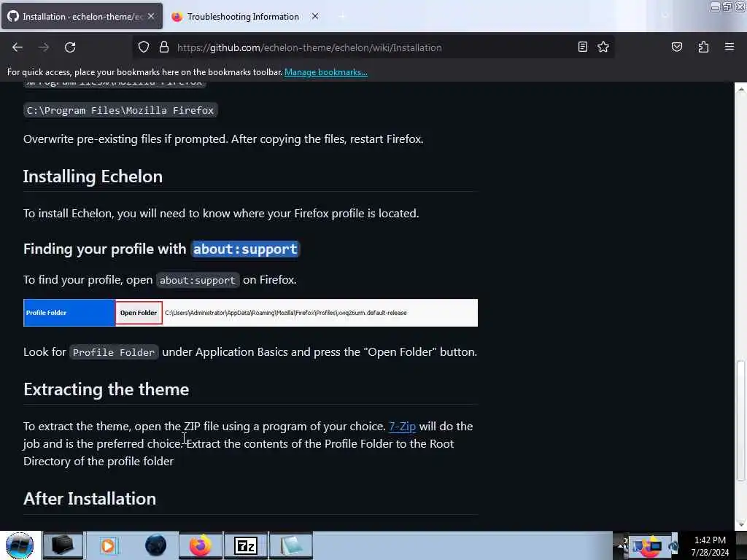The width and height of the screenshot is (747, 560).
Task: Click the about:support code text
Action: point(197,280)
